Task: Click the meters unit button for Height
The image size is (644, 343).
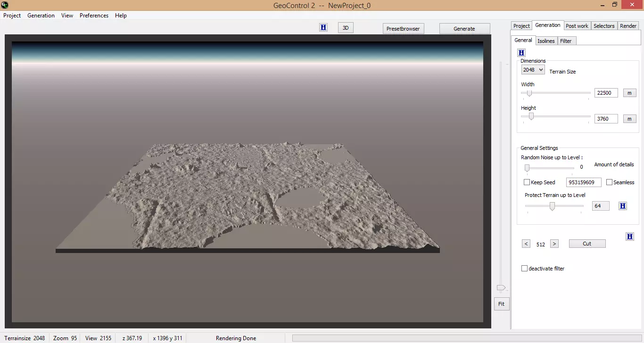Action: (629, 118)
